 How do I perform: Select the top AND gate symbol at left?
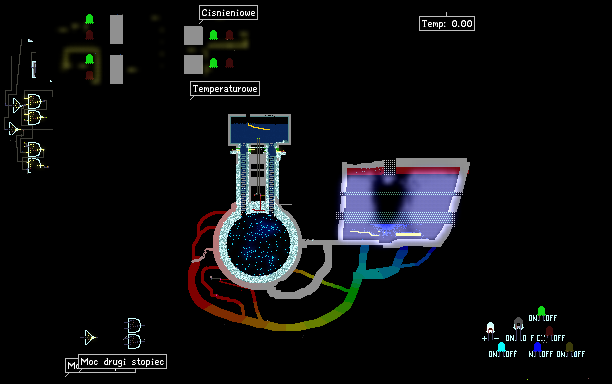pyautogui.click(x=34, y=101)
